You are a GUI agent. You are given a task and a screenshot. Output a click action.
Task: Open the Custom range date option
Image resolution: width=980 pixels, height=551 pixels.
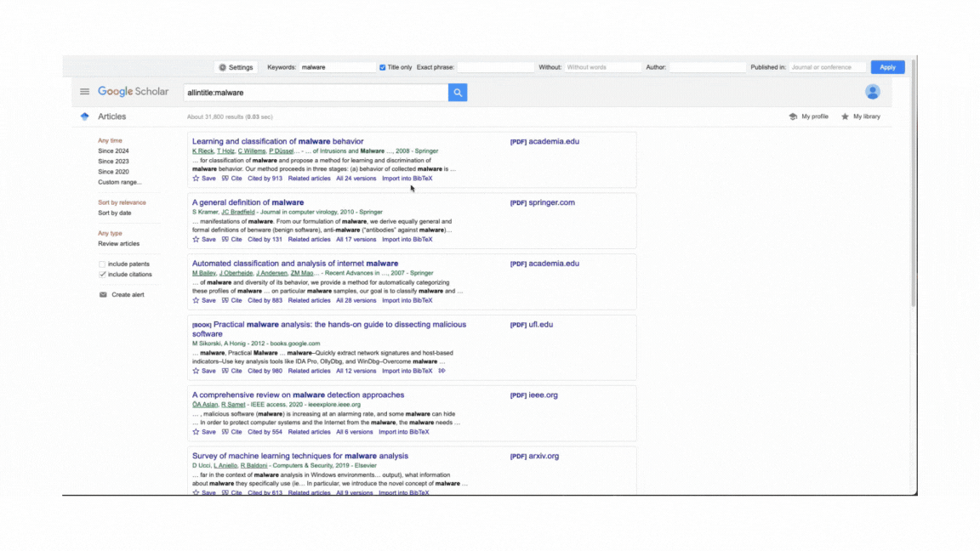(119, 183)
